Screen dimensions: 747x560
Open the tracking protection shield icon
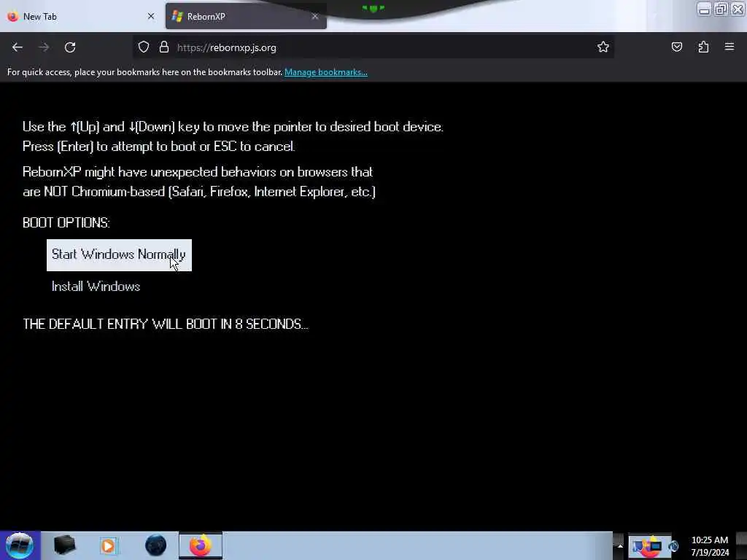(x=144, y=47)
